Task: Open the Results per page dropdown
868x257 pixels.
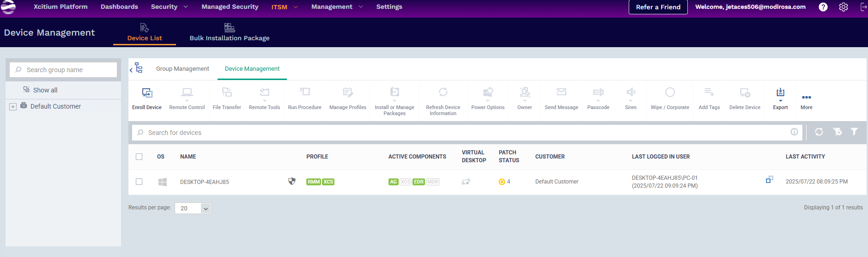Action: click(x=193, y=208)
